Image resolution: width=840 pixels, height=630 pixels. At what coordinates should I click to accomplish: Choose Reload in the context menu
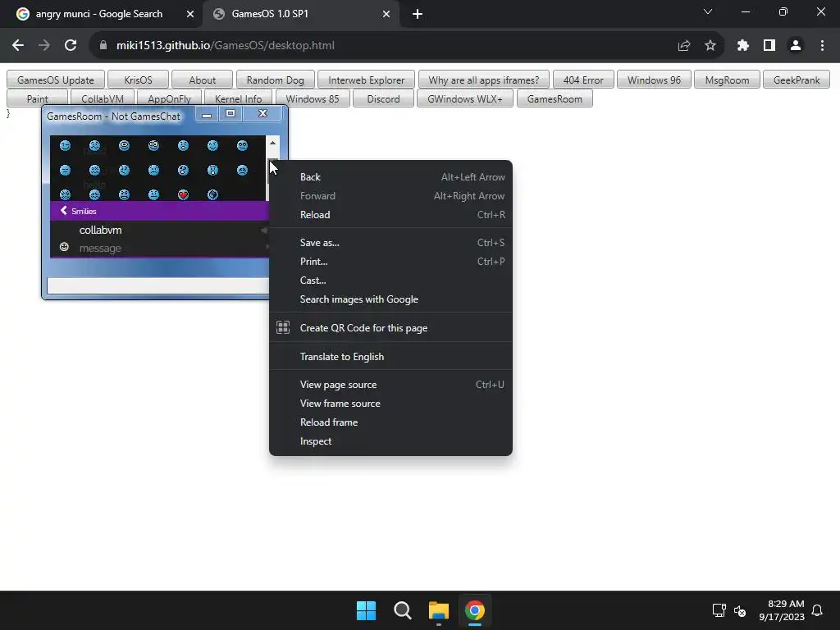pyautogui.click(x=390, y=215)
